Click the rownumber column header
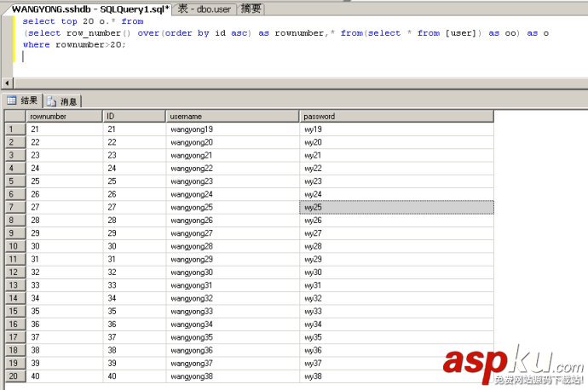 tap(64, 117)
